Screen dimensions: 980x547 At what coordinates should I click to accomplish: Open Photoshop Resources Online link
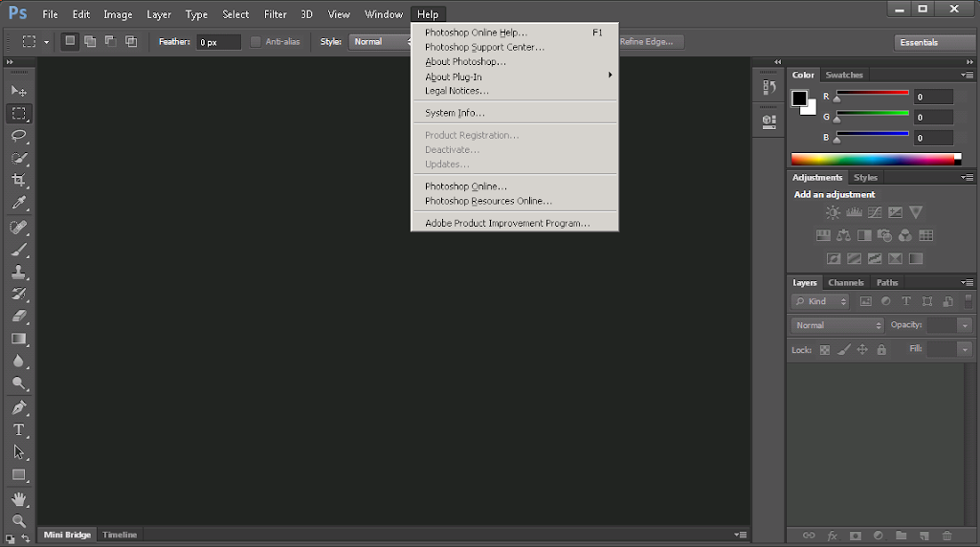515,201
